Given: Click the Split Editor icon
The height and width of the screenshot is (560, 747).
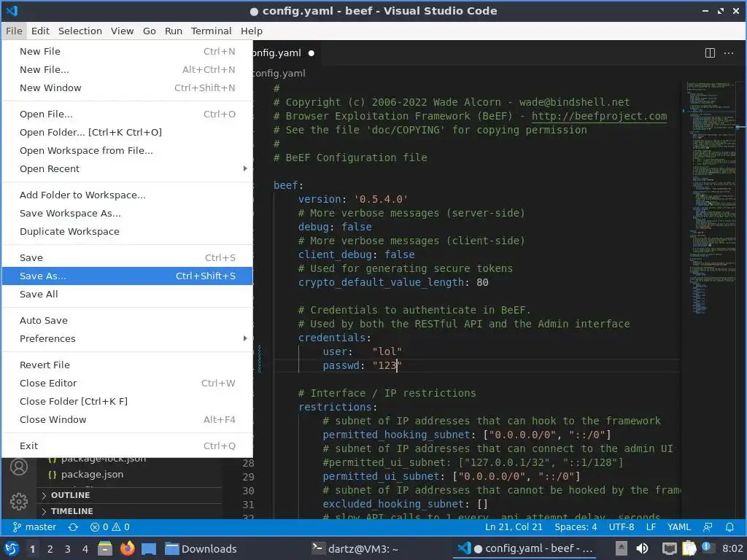Looking at the screenshot, I should 710,52.
